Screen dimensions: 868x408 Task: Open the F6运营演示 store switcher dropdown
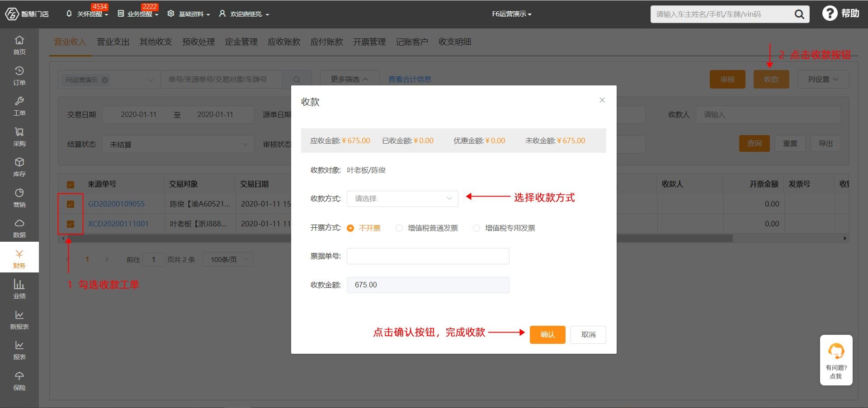click(x=511, y=14)
